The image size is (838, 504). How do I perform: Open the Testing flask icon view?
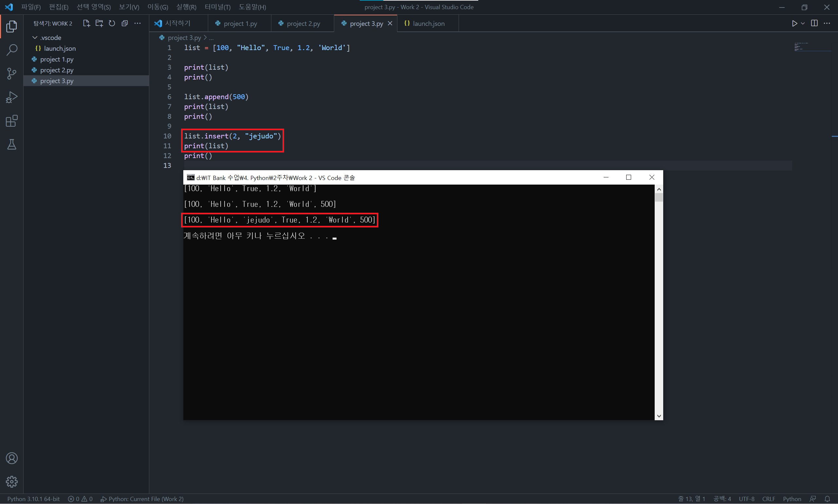tap(12, 145)
